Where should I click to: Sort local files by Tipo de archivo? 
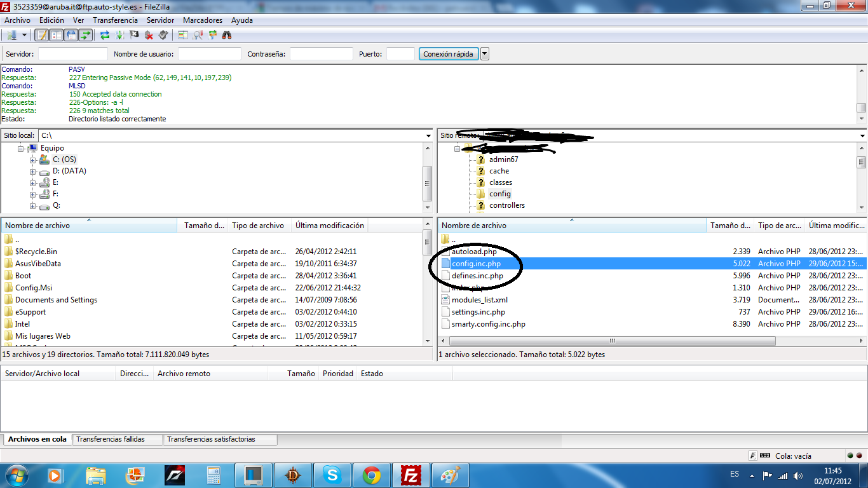click(259, 226)
